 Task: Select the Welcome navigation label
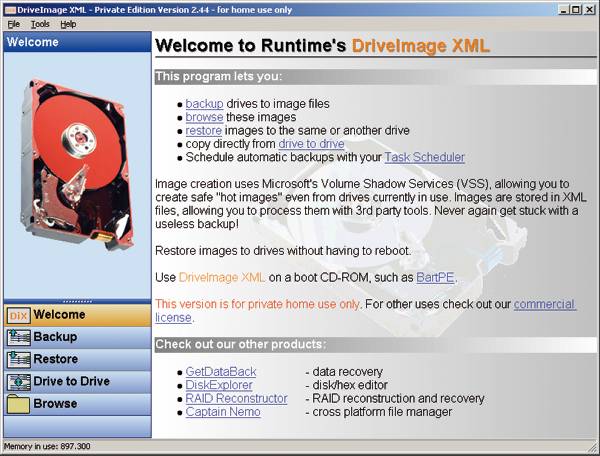(59, 314)
